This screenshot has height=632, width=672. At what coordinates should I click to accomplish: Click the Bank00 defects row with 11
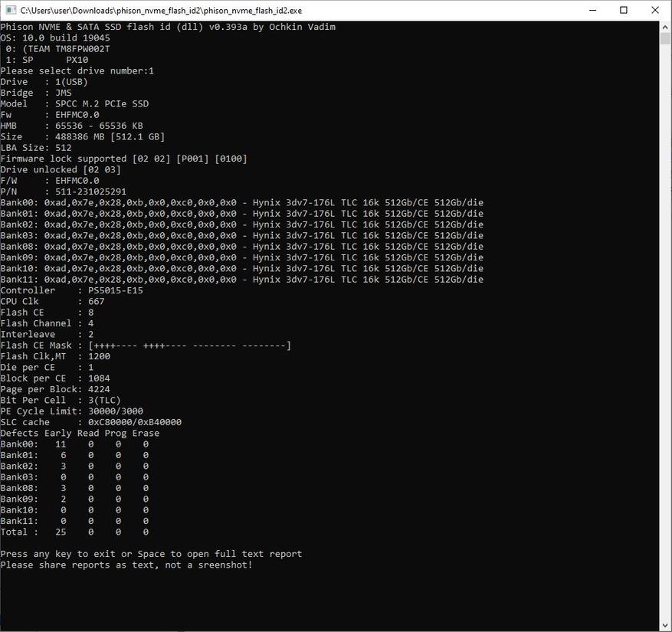[x=74, y=444]
